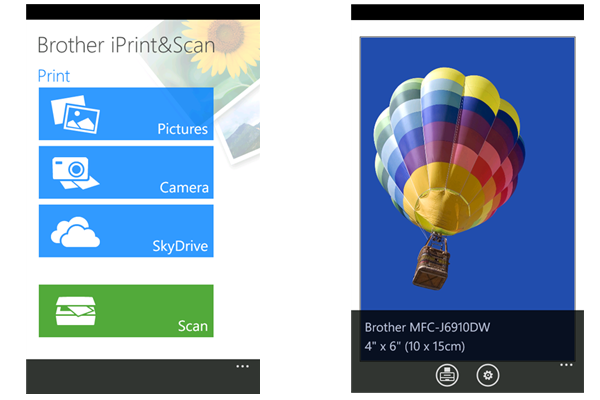This screenshot has width=600, height=400.
Task: Click the Brother iPrint&Scan app title
Action: tap(126, 45)
